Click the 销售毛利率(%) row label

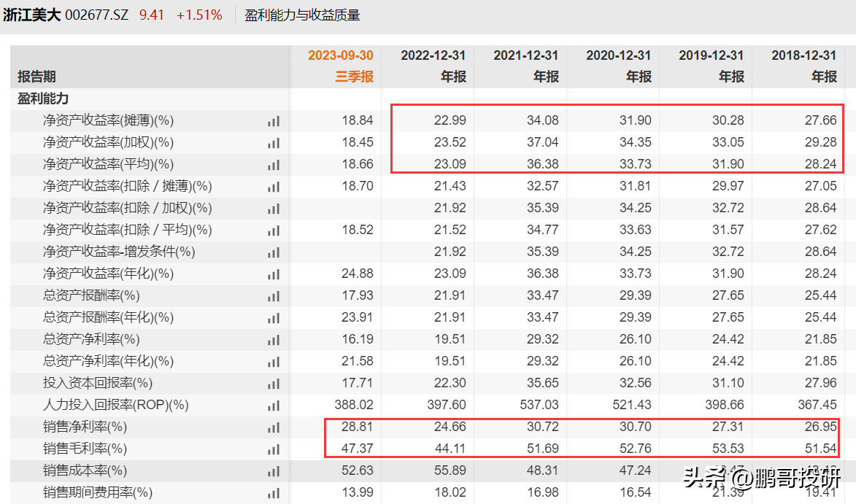(x=85, y=449)
